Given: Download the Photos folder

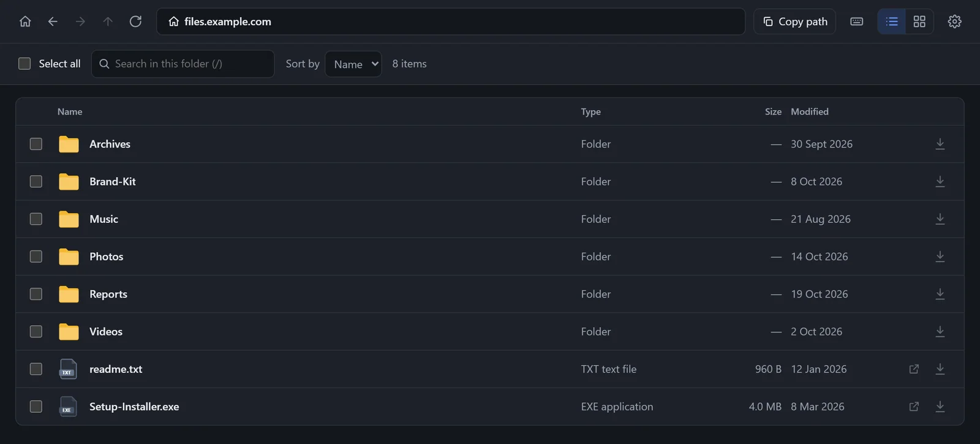Looking at the screenshot, I should [940, 257].
